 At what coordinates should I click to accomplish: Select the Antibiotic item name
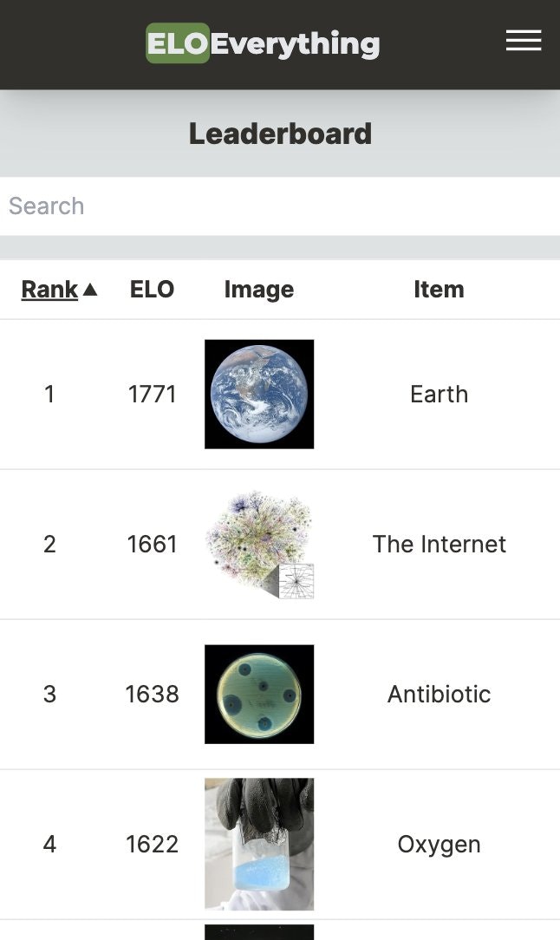coord(439,695)
